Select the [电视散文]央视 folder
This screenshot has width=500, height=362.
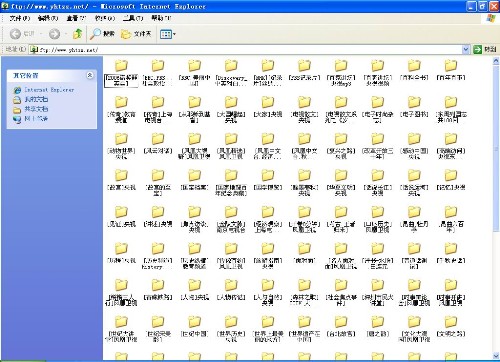(304, 109)
